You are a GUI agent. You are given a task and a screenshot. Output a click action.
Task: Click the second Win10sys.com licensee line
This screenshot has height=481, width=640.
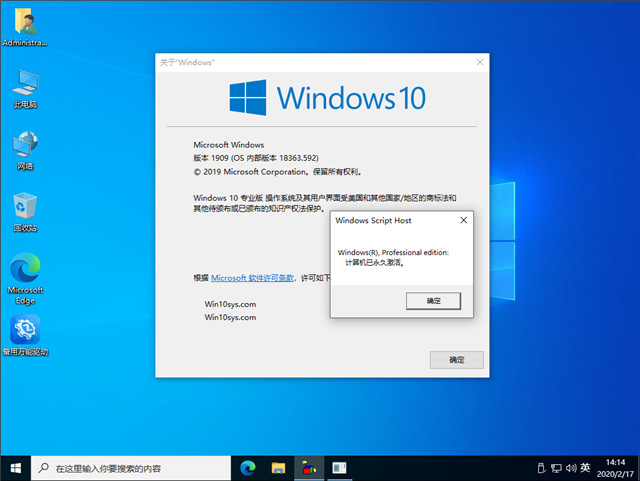click(230, 317)
